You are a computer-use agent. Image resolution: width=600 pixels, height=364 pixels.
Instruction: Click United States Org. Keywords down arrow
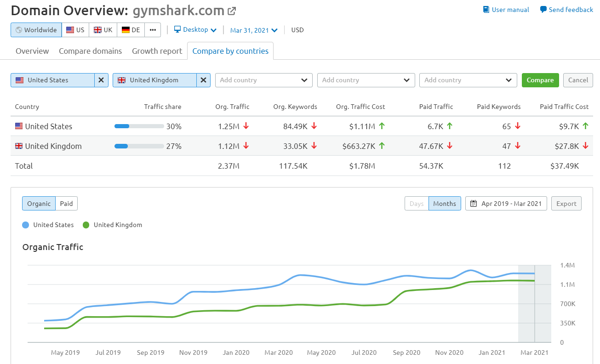314,126
